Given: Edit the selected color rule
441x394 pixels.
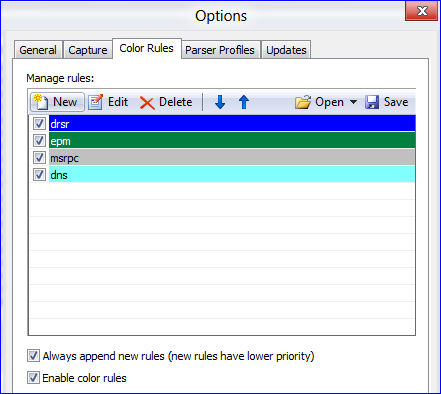Looking at the screenshot, I should (x=108, y=102).
